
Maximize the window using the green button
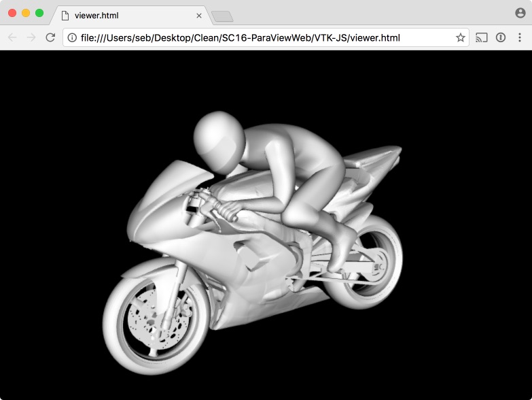point(39,13)
